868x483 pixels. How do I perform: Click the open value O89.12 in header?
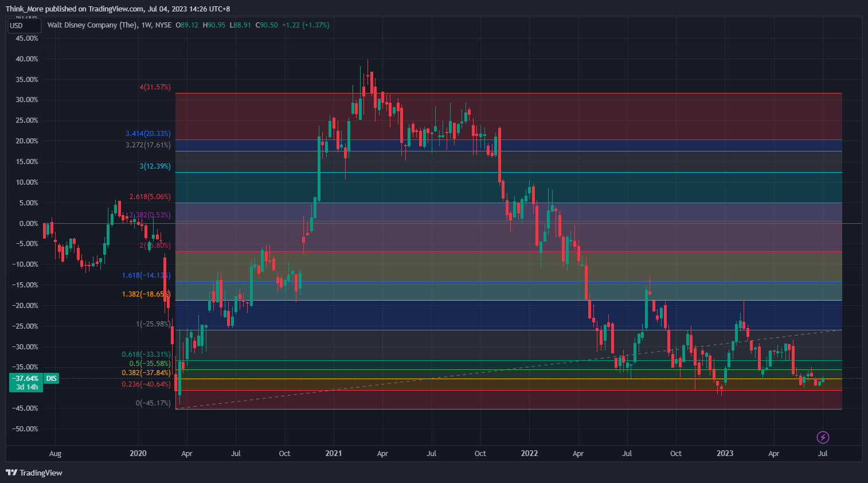pyautogui.click(x=187, y=25)
